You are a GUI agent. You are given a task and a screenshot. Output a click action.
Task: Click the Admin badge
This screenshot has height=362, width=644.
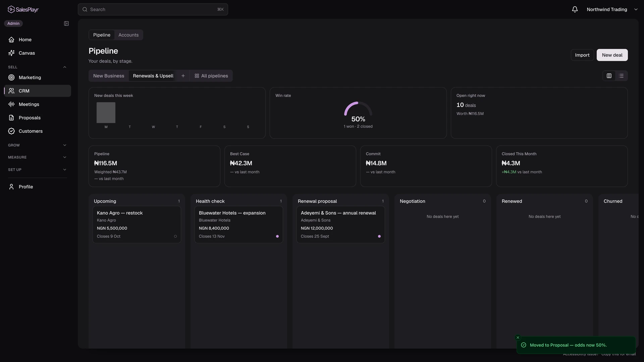[x=13, y=23]
